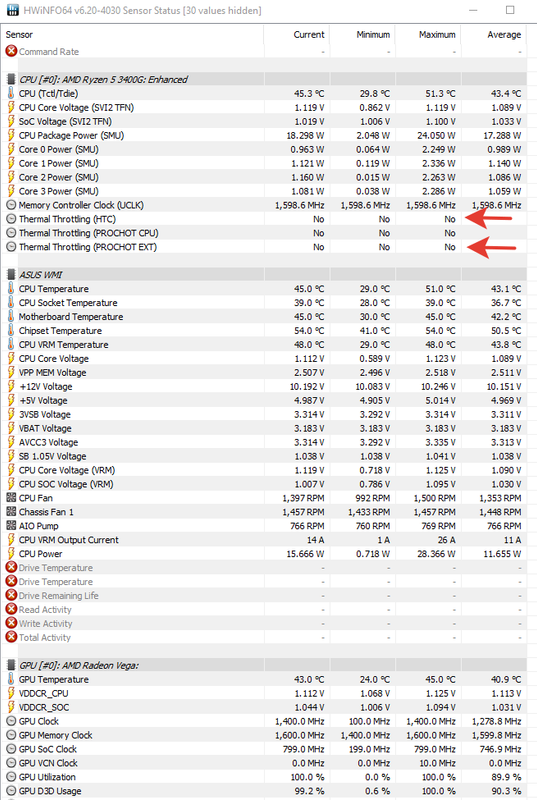537x800 pixels.
Task: Select the CPU VRM Temperature row label
Action: pos(64,344)
